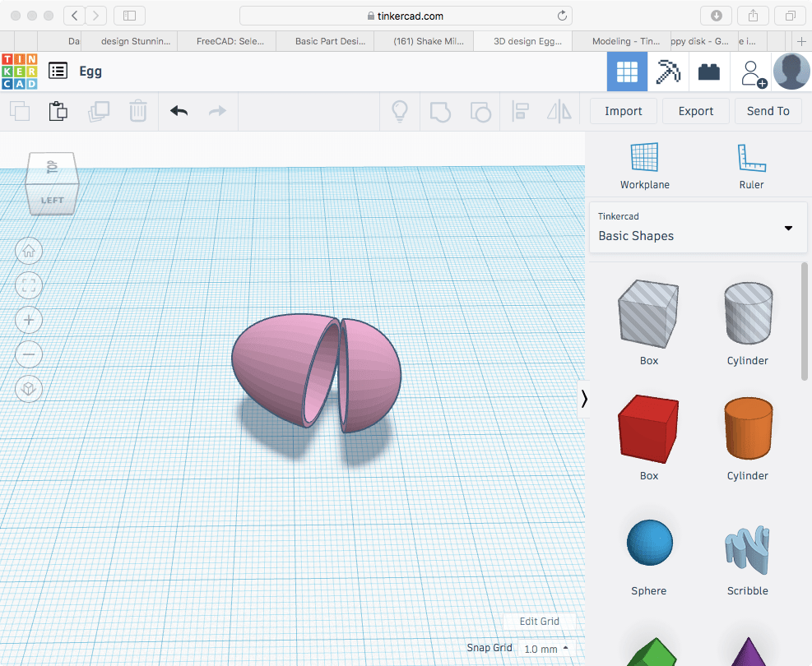
Task: Collapse the shapes panel with chevron
Action: pos(584,399)
